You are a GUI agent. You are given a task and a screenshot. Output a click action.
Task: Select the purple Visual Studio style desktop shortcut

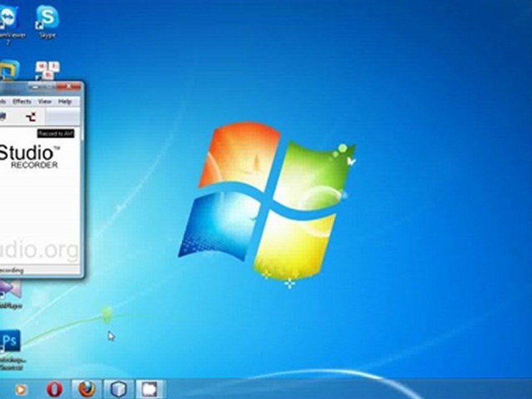pyautogui.click(x=10, y=294)
